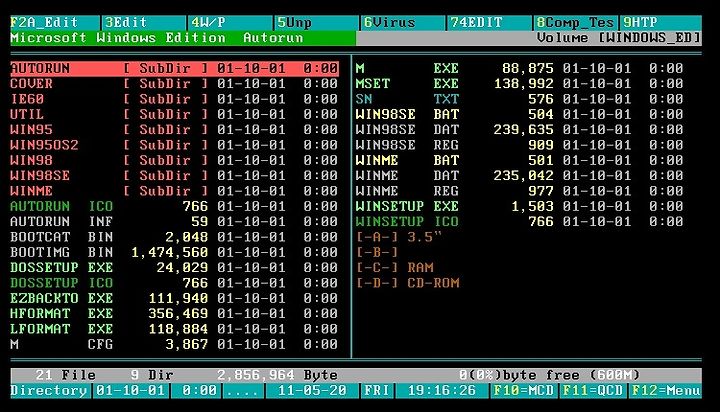
Task: Open the COVER subdirectory
Action: click(x=174, y=84)
